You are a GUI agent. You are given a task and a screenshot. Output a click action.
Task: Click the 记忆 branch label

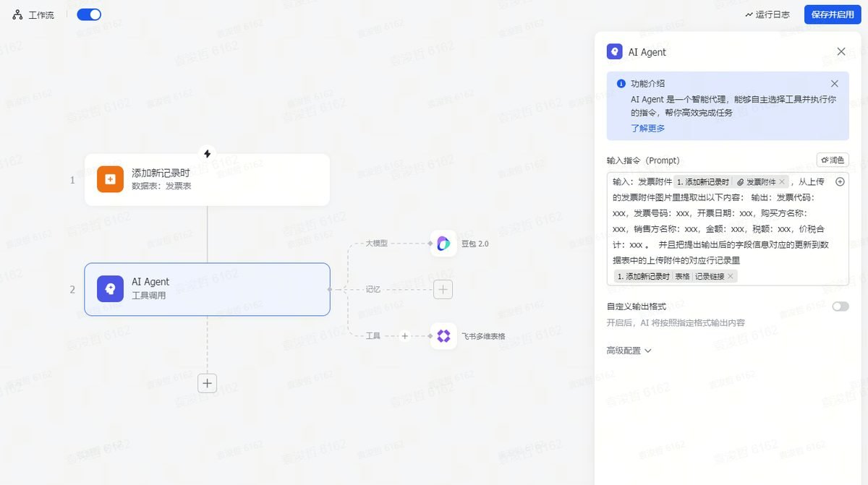click(x=373, y=290)
